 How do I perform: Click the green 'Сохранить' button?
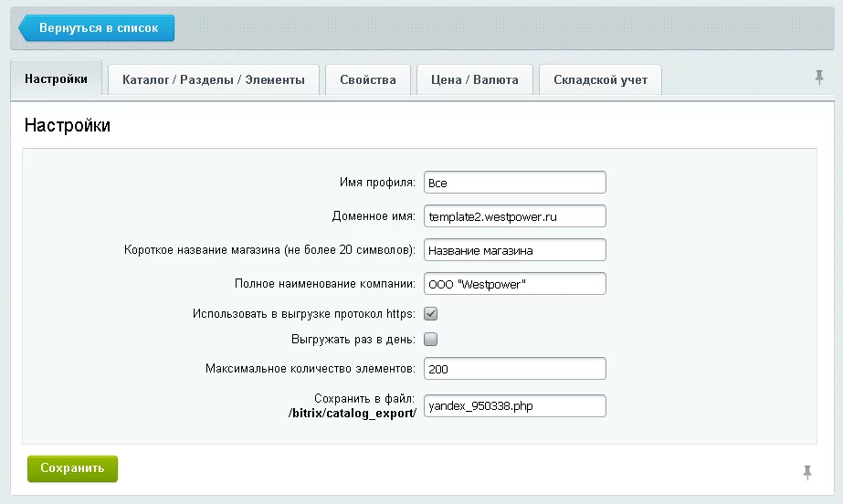tap(72, 468)
